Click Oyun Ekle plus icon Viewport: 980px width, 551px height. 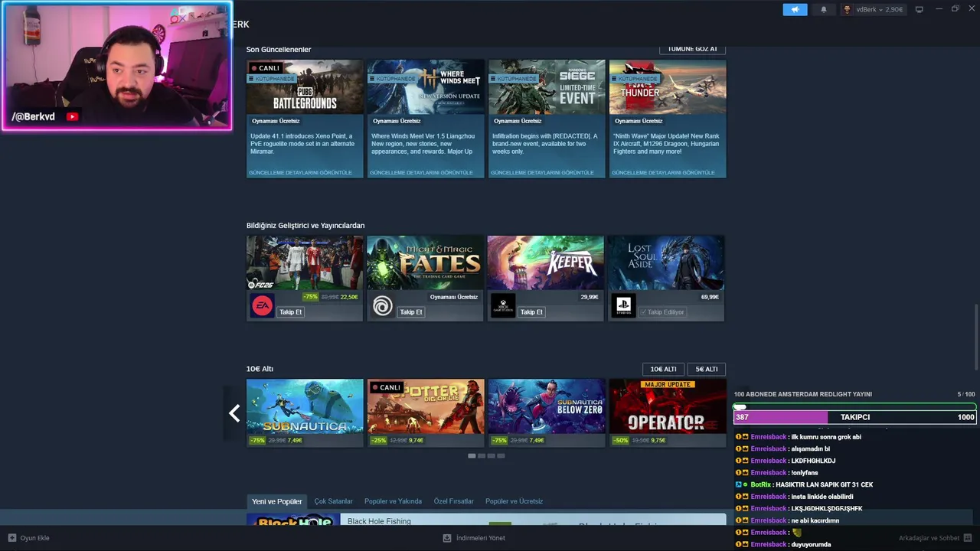tap(11, 538)
